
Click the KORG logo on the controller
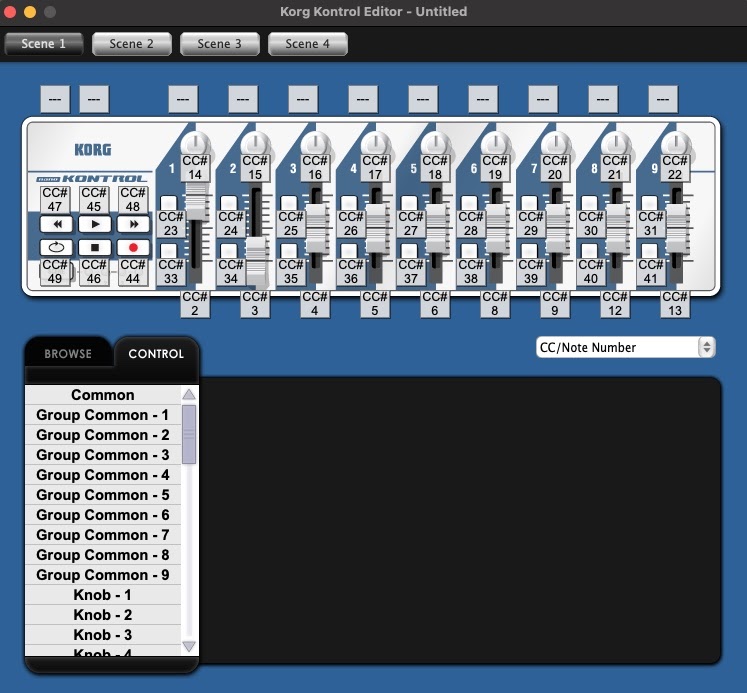point(93,150)
